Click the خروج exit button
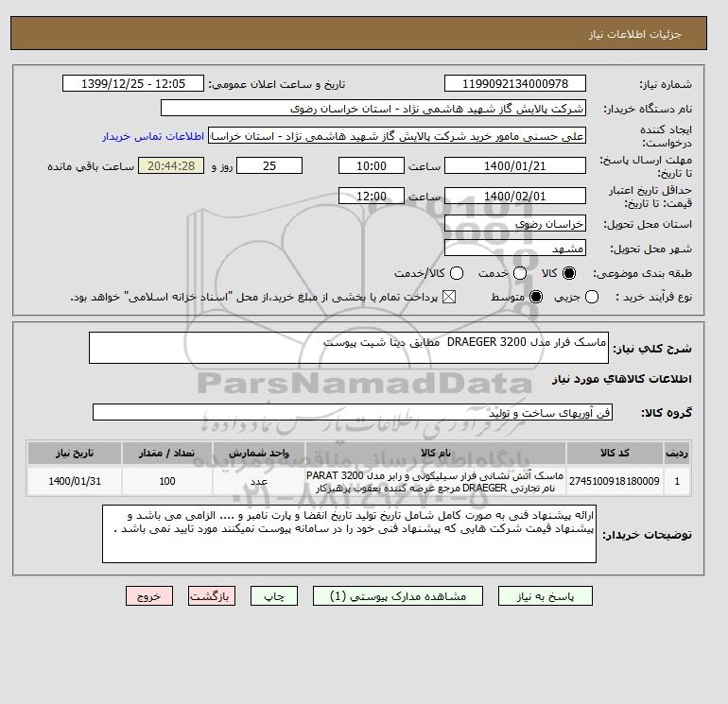This screenshot has width=728, height=704. (x=149, y=596)
